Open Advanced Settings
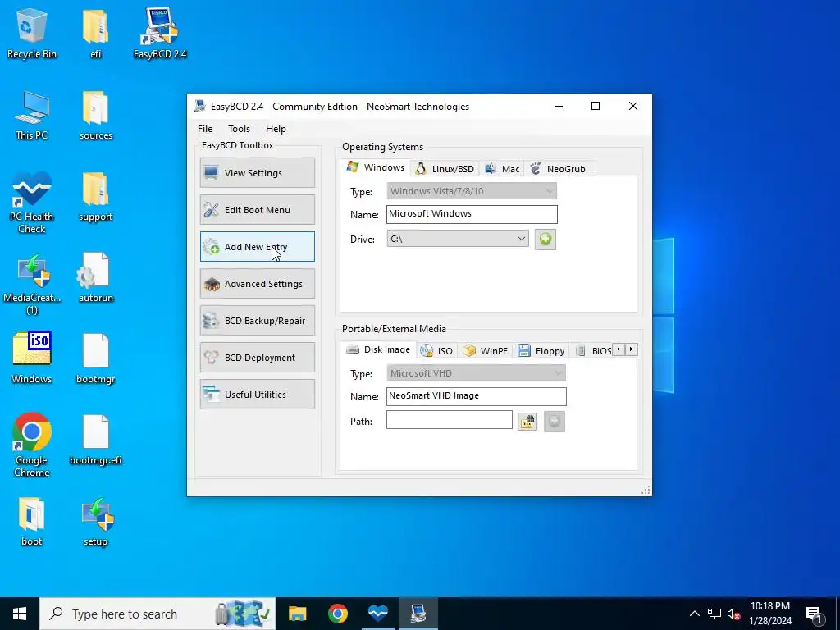Viewport: 840px width, 630px height. (257, 283)
